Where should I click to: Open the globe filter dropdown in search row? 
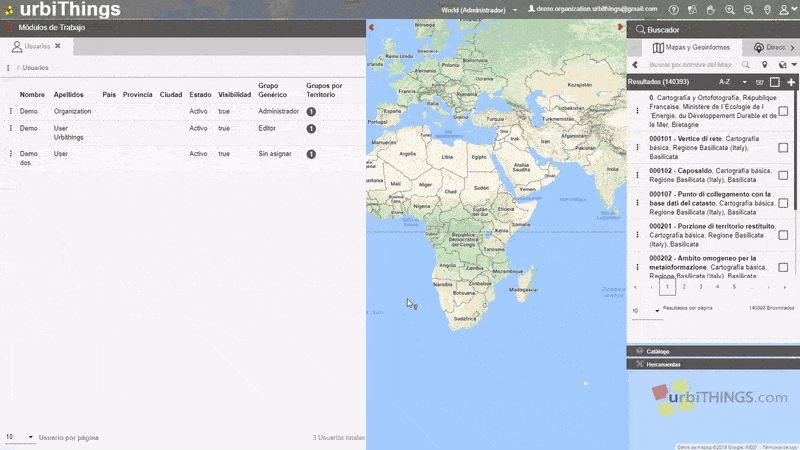(x=787, y=65)
